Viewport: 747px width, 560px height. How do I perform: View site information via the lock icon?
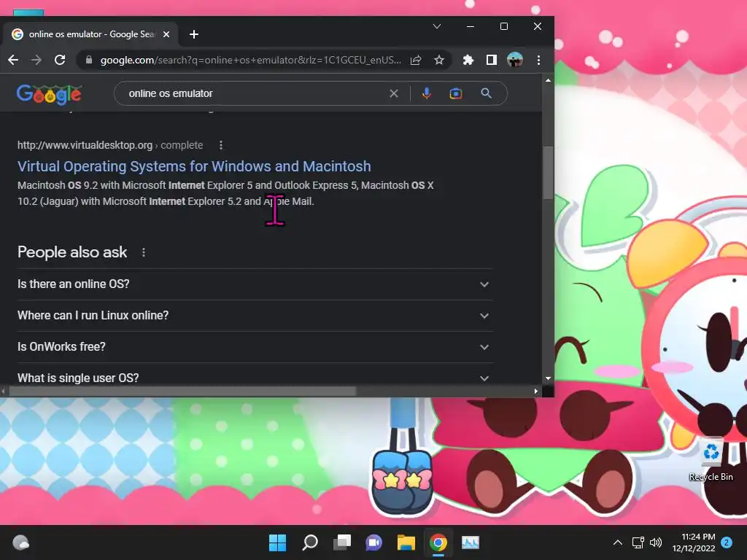click(x=88, y=60)
